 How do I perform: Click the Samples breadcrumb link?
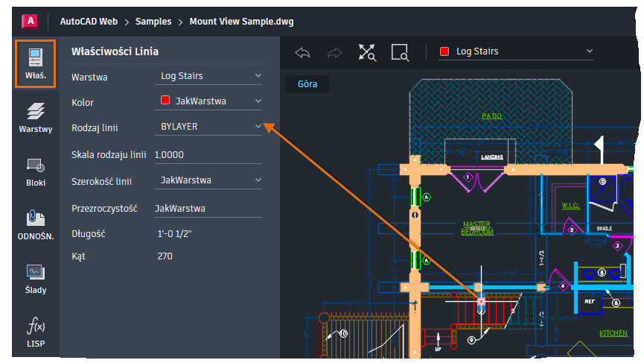click(x=153, y=22)
